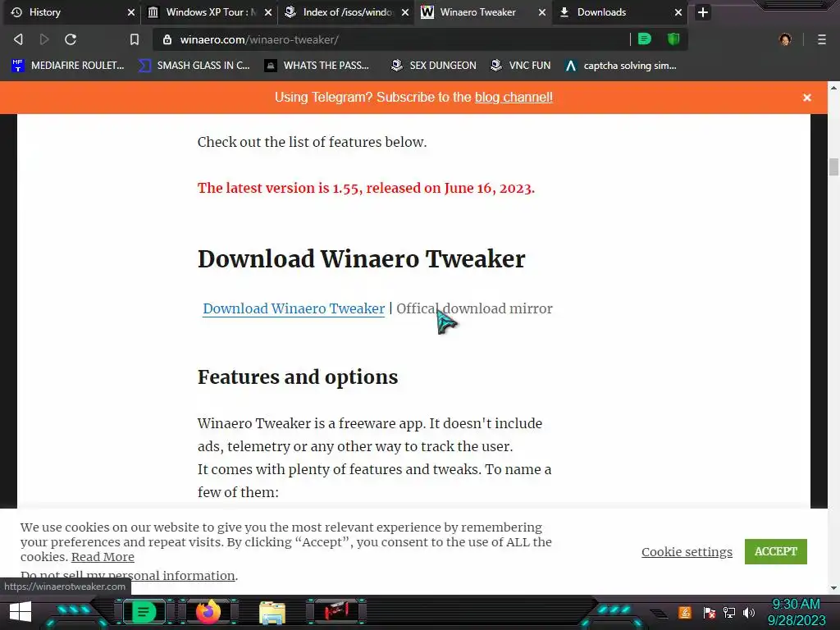
Task: Open the WHATS THE PASS... bookmark
Action: click(317, 66)
